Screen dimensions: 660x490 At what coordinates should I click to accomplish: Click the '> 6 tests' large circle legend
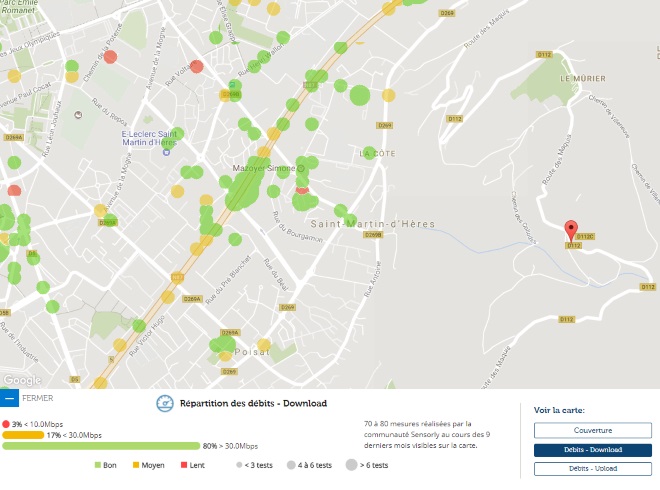click(x=351, y=465)
